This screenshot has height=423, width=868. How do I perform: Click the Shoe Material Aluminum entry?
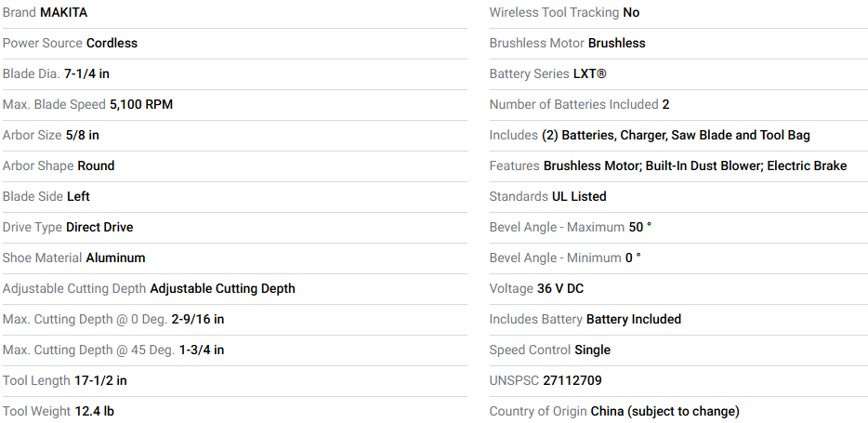[x=74, y=258]
